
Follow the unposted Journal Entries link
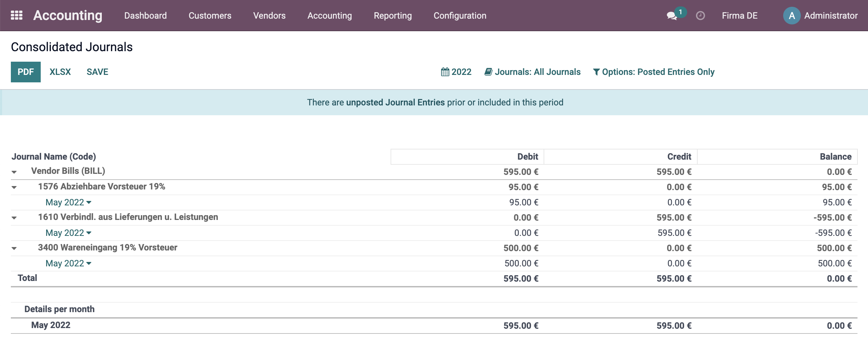pos(395,102)
